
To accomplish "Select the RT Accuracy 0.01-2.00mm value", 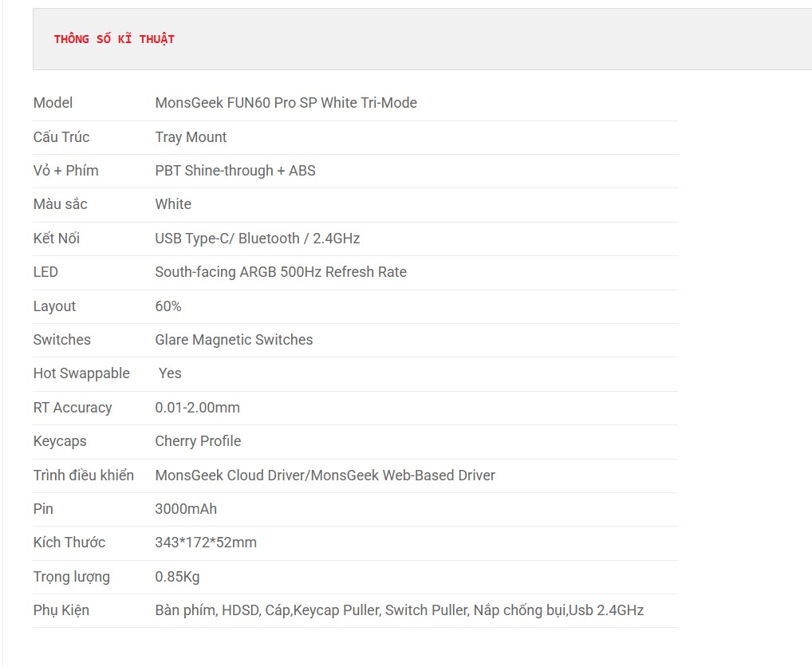I will (x=197, y=408).
